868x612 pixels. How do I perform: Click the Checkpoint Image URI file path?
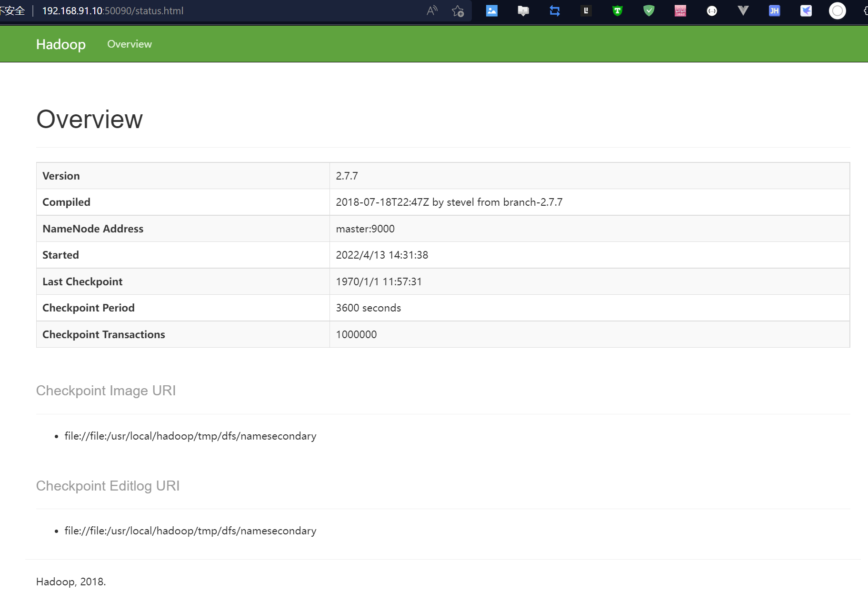pyautogui.click(x=190, y=436)
